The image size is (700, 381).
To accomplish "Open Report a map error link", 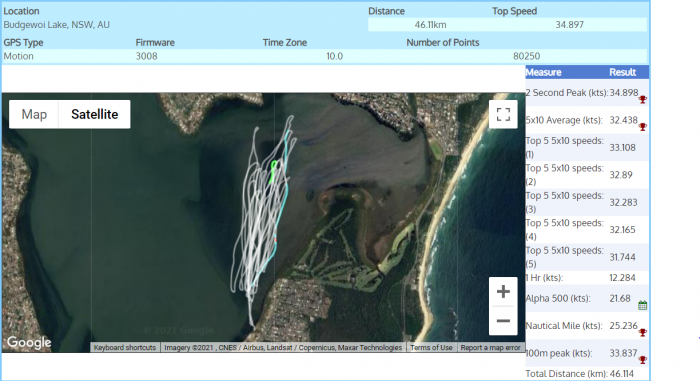I will [x=490, y=348].
